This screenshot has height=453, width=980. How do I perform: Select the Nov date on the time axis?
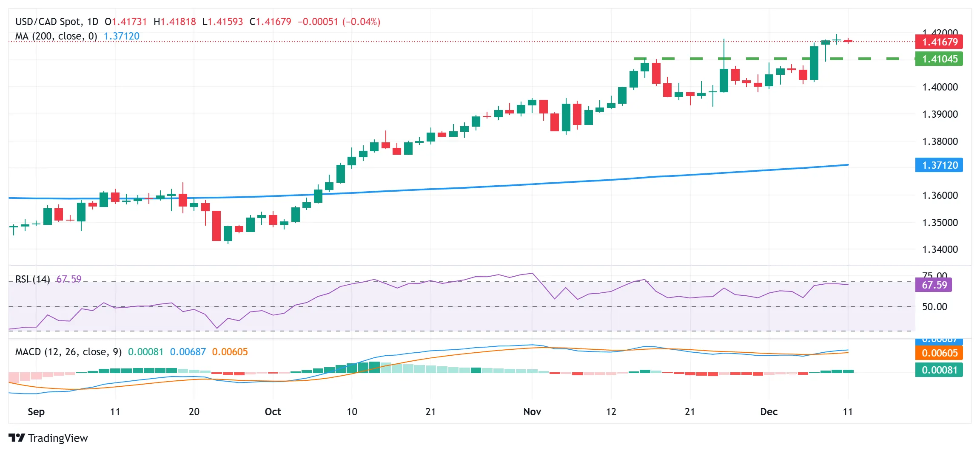[532, 411]
